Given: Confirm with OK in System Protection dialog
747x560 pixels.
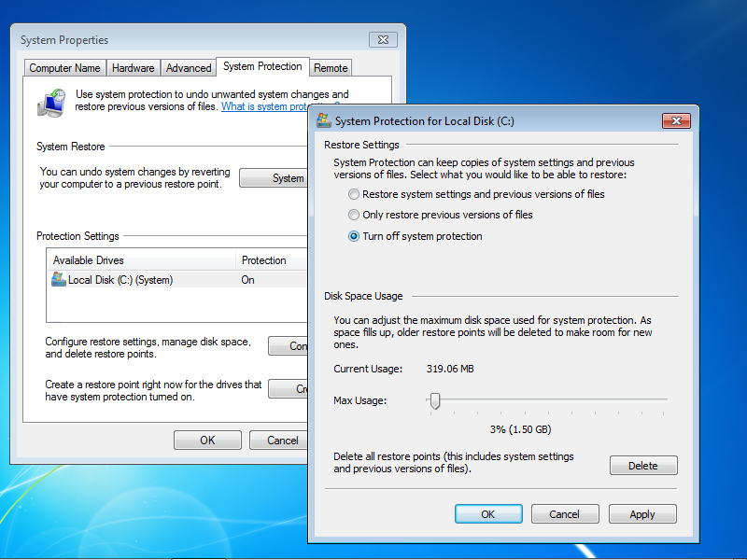Looking at the screenshot, I should click(488, 514).
